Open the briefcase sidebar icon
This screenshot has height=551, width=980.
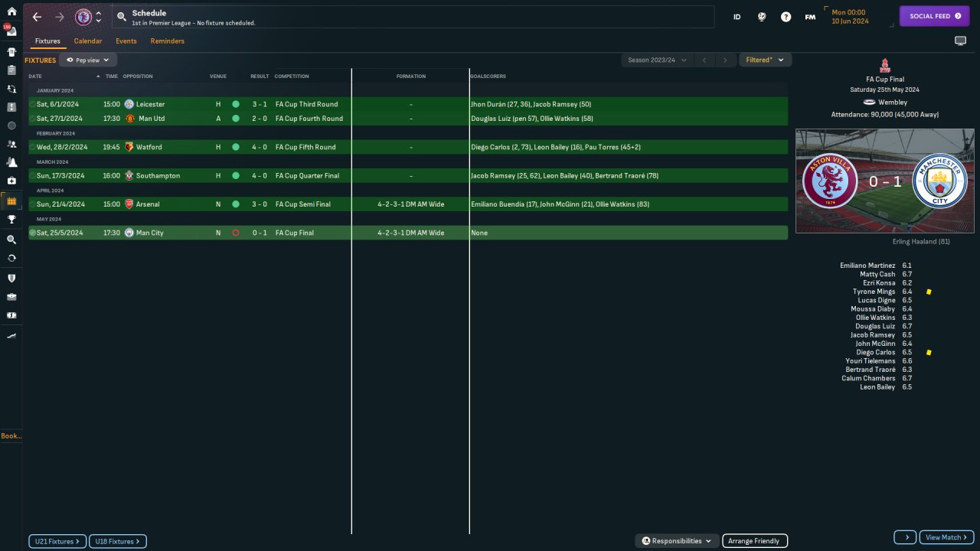tap(11, 297)
